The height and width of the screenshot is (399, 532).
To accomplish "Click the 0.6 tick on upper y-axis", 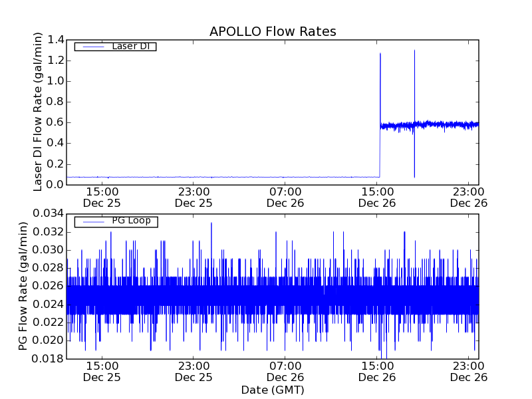I will pos(55,122).
